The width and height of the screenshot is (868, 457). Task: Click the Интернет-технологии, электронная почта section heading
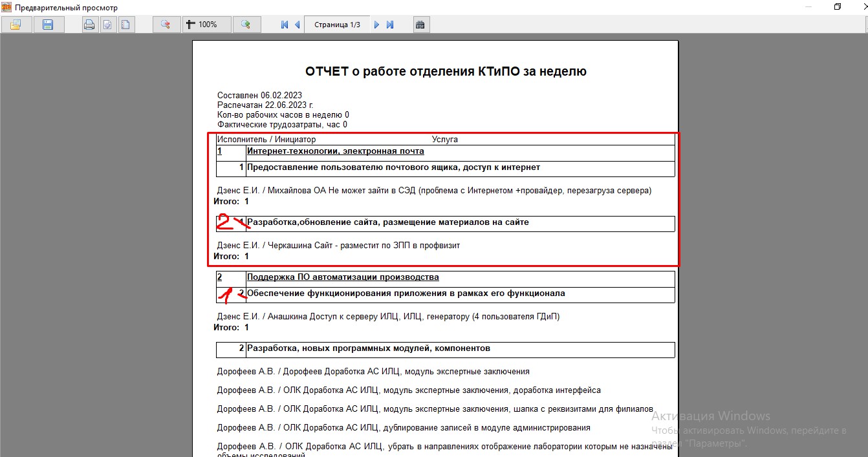(x=335, y=151)
